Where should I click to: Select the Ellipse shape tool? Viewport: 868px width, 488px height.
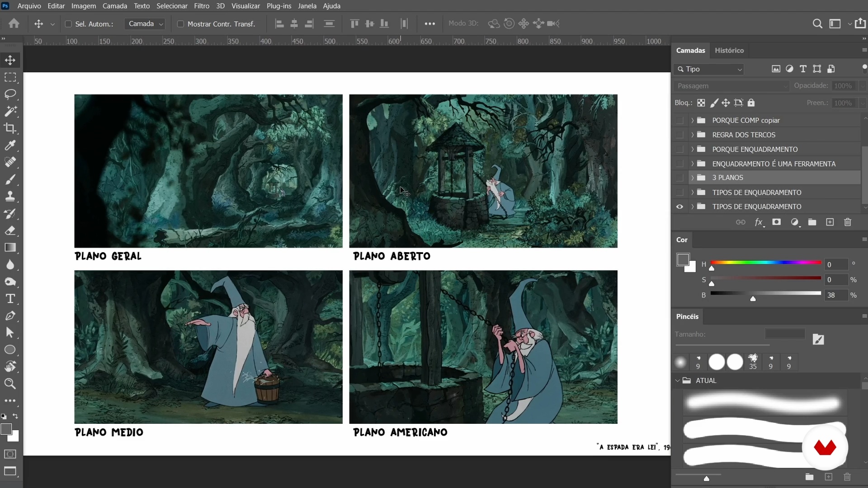coord(10,350)
